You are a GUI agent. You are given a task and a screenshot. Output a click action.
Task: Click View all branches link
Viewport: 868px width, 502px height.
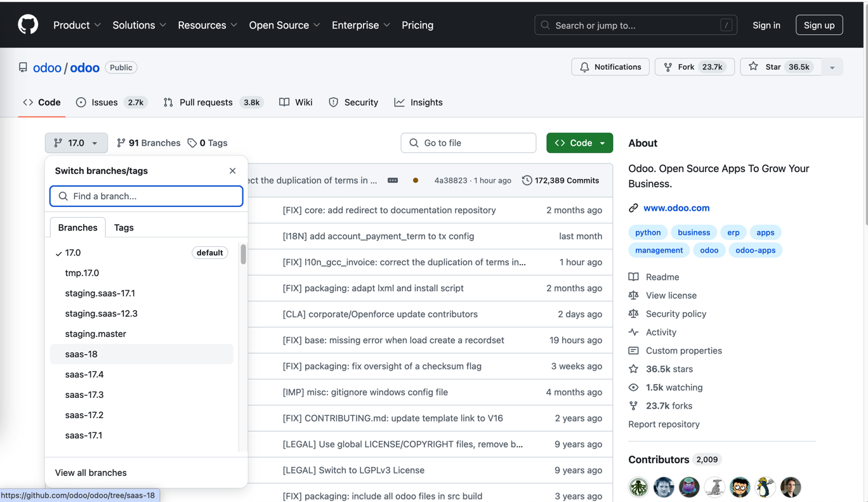(91, 473)
